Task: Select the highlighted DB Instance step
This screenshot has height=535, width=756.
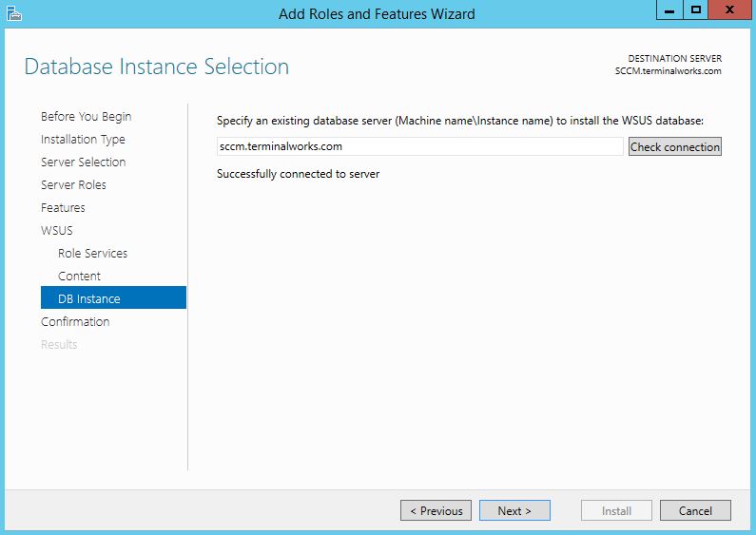Action: coord(113,297)
